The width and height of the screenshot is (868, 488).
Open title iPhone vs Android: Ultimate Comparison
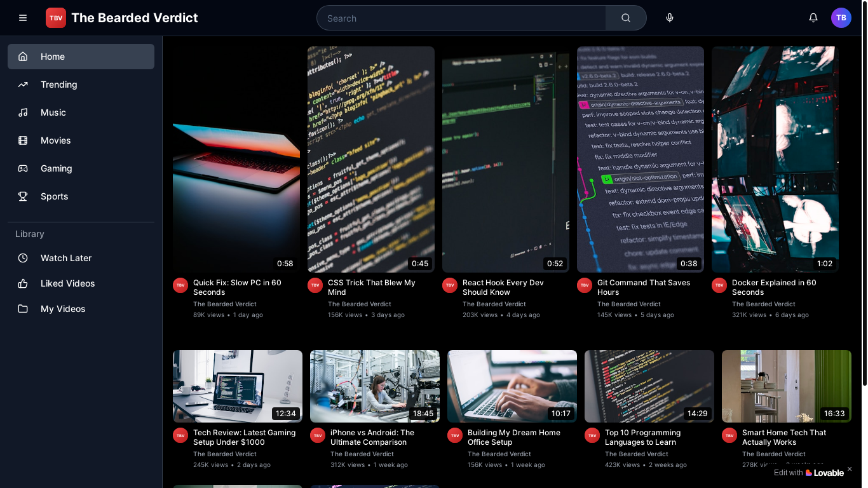coord(372,437)
